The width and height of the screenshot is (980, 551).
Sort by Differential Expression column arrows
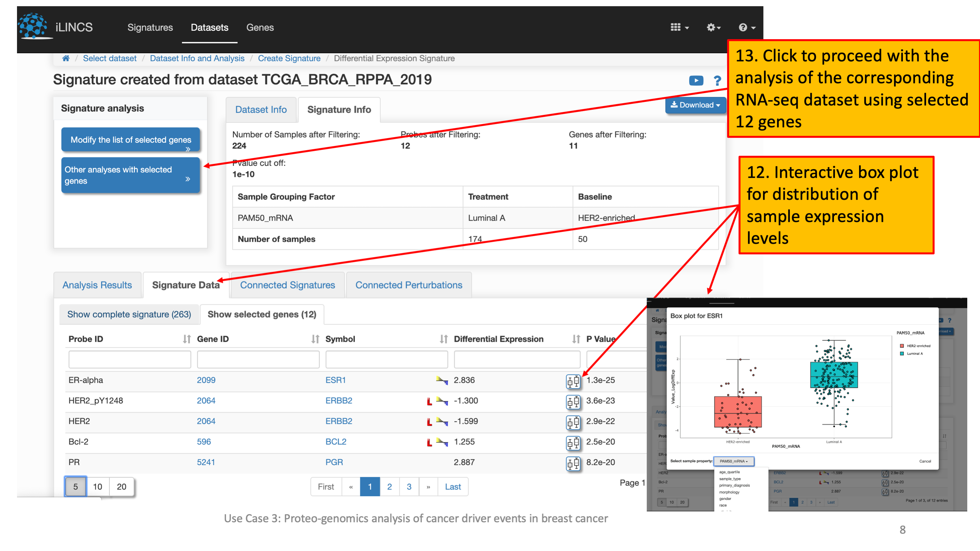point(576,339)
